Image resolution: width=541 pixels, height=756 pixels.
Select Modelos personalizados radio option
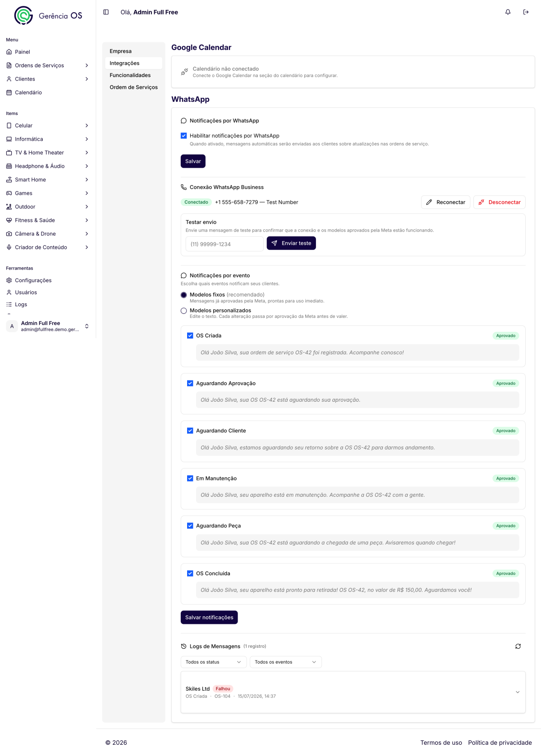(184, 311)
